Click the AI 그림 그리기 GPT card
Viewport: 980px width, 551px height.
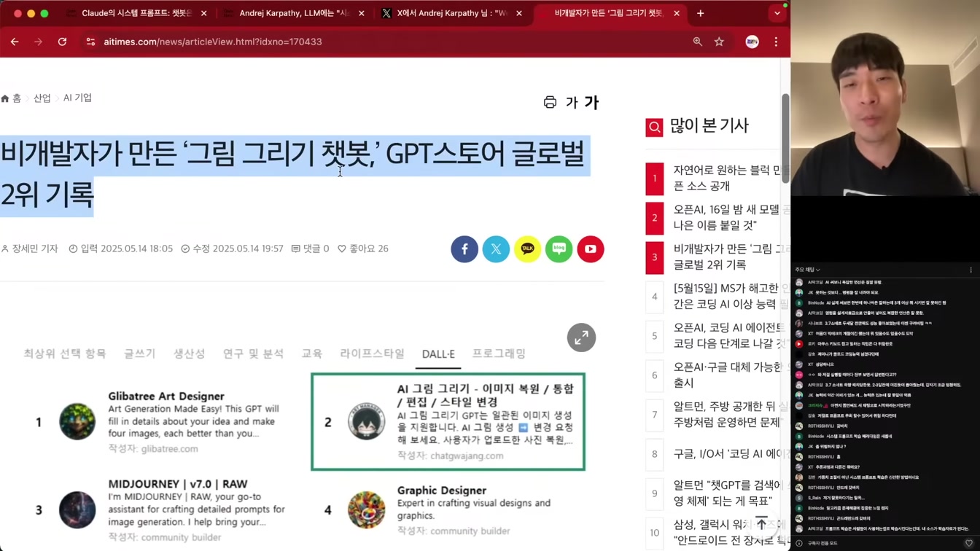point(448,421)
